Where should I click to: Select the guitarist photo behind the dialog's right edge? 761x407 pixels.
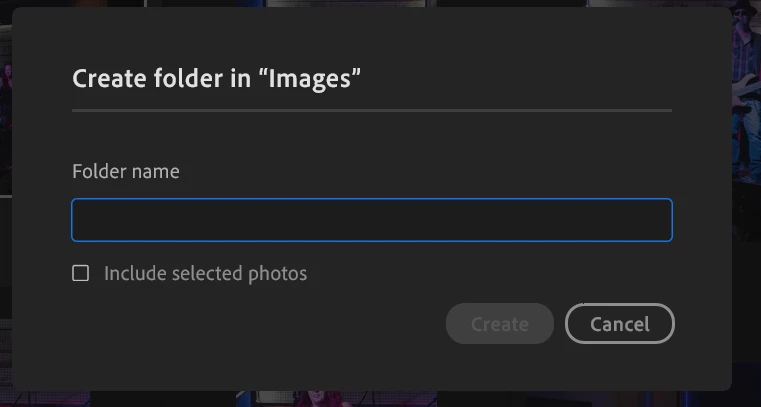746,92
